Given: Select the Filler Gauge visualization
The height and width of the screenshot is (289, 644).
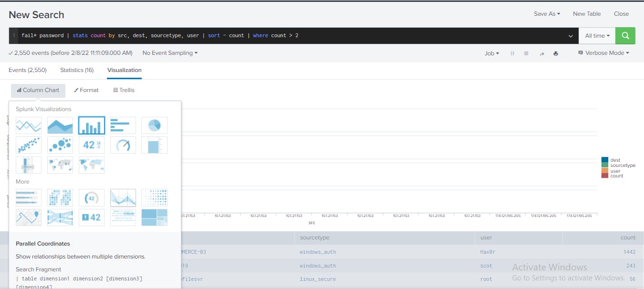Looking at the screenshot, I should [155, 145].
